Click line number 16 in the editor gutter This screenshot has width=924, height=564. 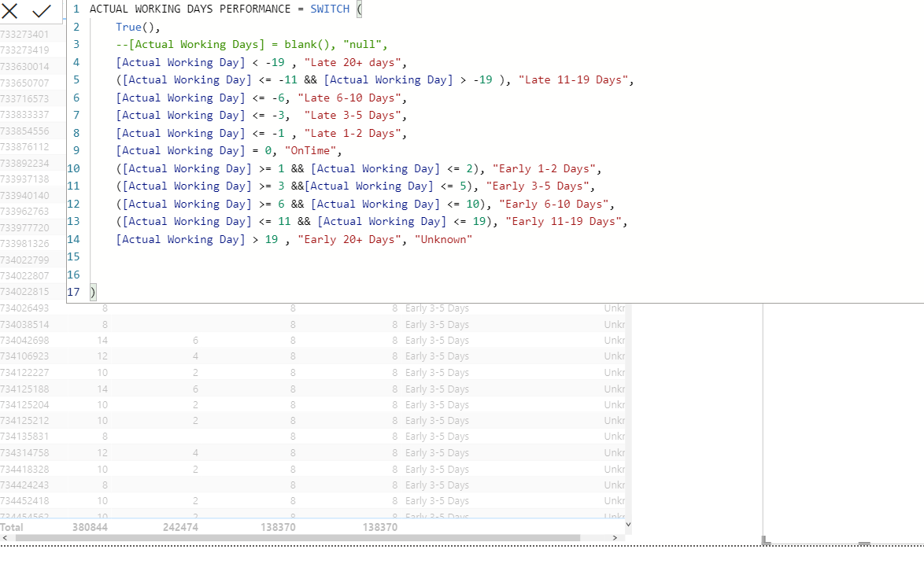click(x=73, y=275)
